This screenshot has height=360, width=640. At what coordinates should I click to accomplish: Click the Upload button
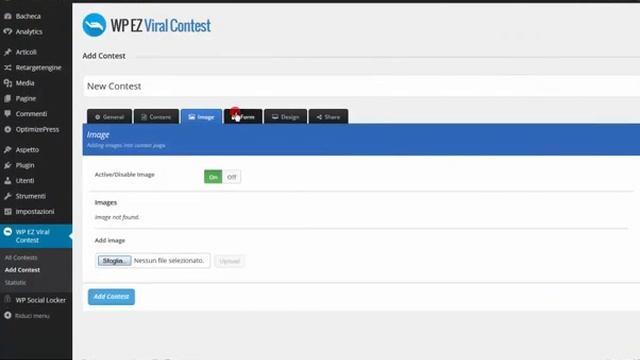click(x=229, y=261)
